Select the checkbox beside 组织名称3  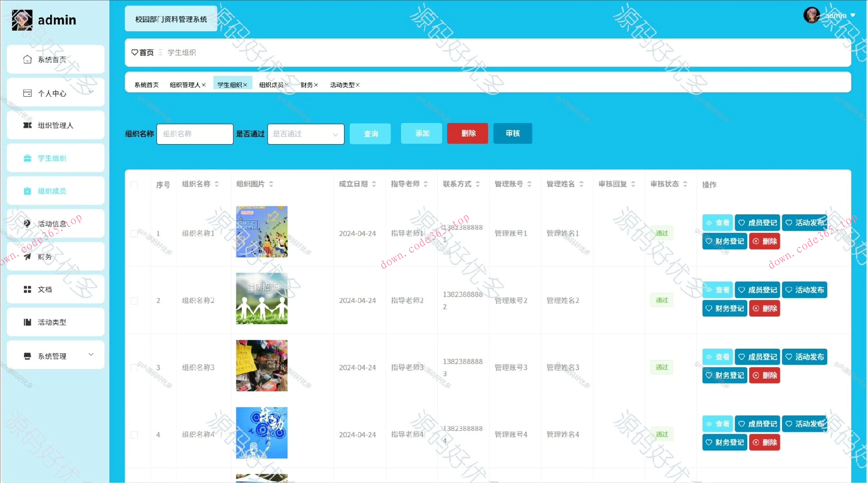pos(134,367)
